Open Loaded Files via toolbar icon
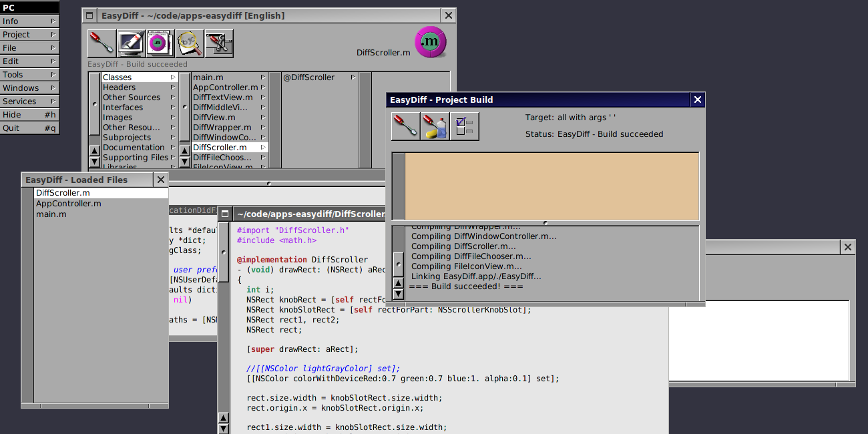The height and width of the screenshot is (434, 868). click(x=160, y=43)
